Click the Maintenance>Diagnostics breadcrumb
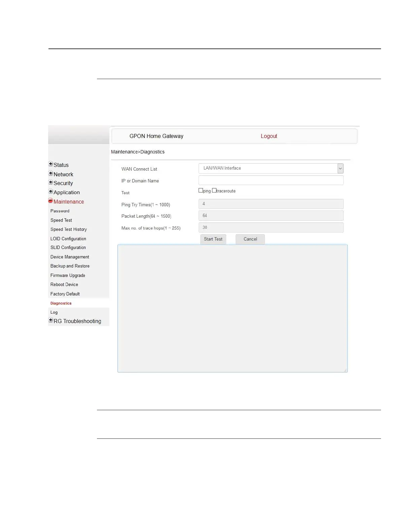Screen dimensions: 411x532 tap(138, 152)
